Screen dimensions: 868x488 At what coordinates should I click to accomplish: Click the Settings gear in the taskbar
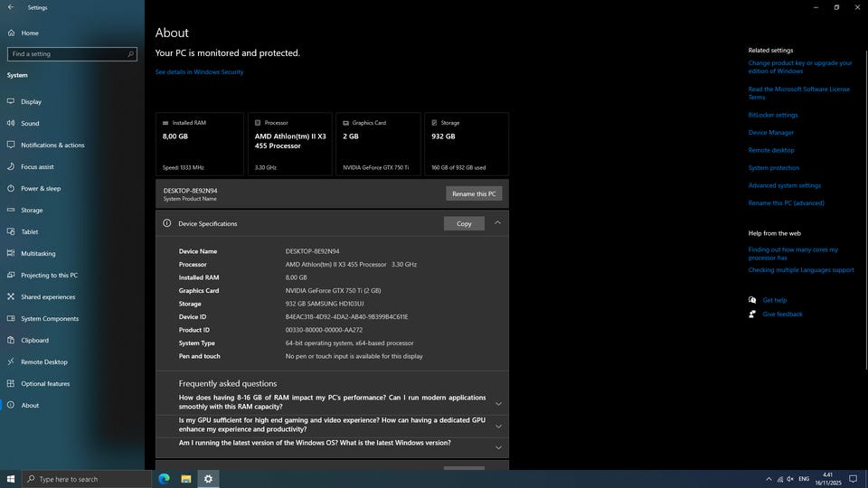(x=208, y=479)
